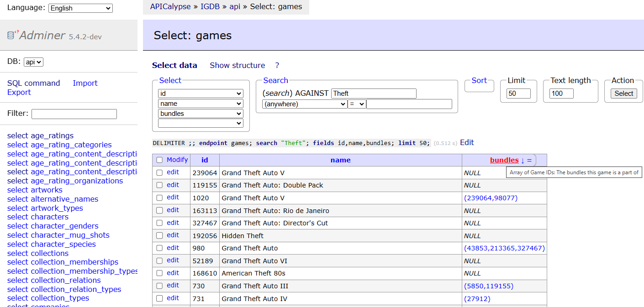Click the down arrow beside bundles header
This screenshot has height=307, width=644.
523,160
